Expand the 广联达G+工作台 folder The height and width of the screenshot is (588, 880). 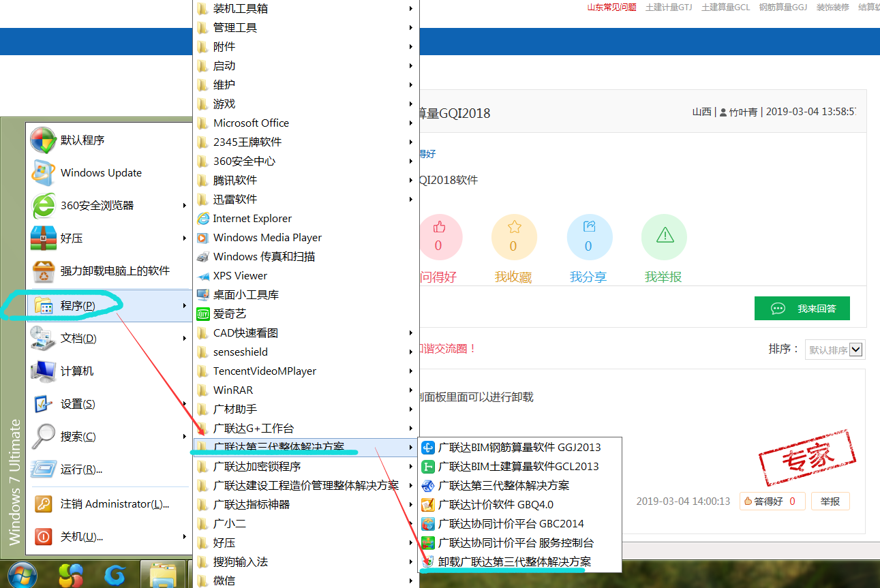(305, 429)
